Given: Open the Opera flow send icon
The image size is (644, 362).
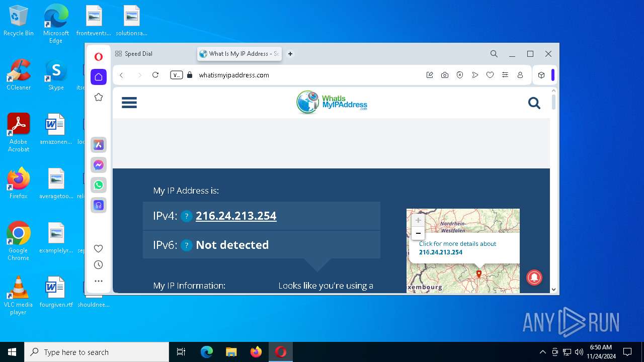Looking at the screenshot, I should (x=475, y=75).
